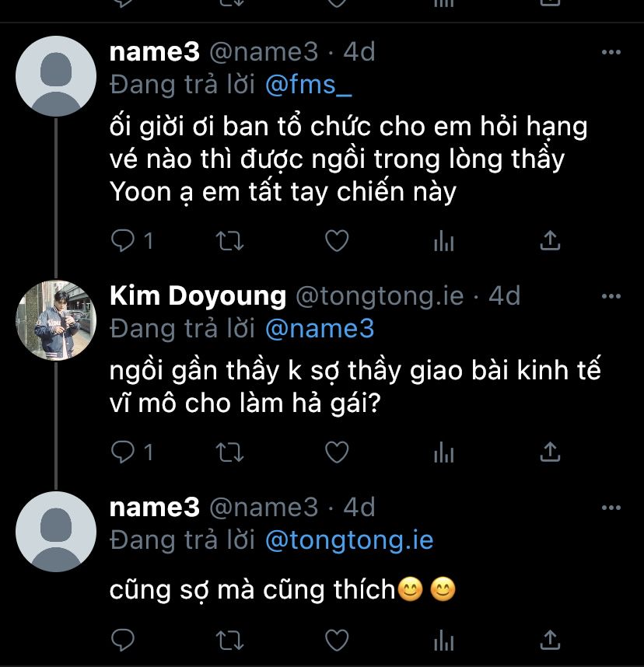Open more options on Kim Doyoung's tweet
Screen dimensions: 644x667
[612, 296]
